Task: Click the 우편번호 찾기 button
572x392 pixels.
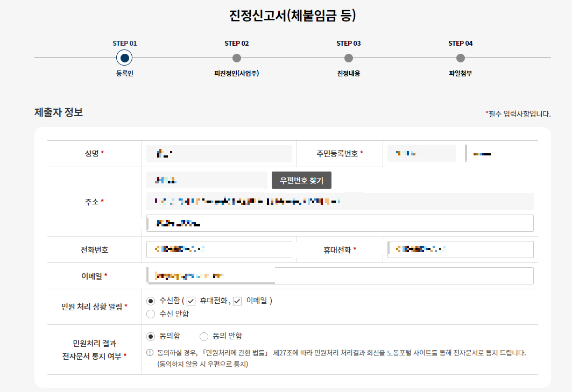Action: click(302, 180)
